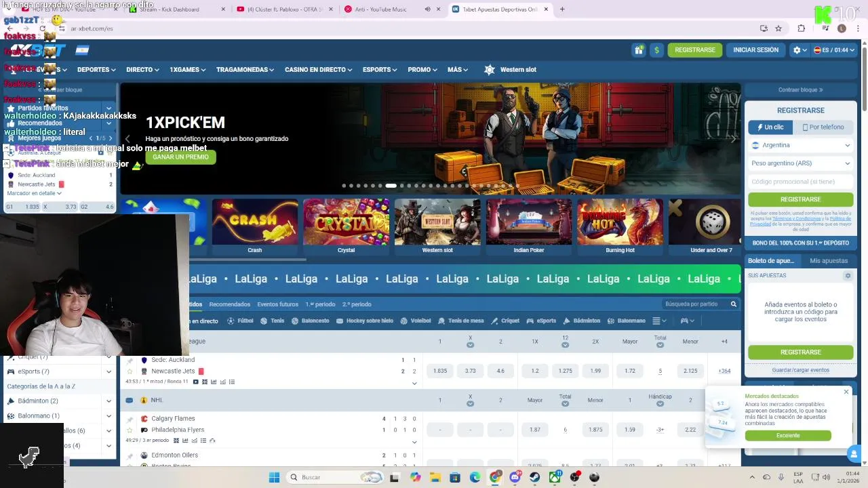Click the match search magnifier icon
This screenshot has width=868, height=488.
(x=733, y=304)
